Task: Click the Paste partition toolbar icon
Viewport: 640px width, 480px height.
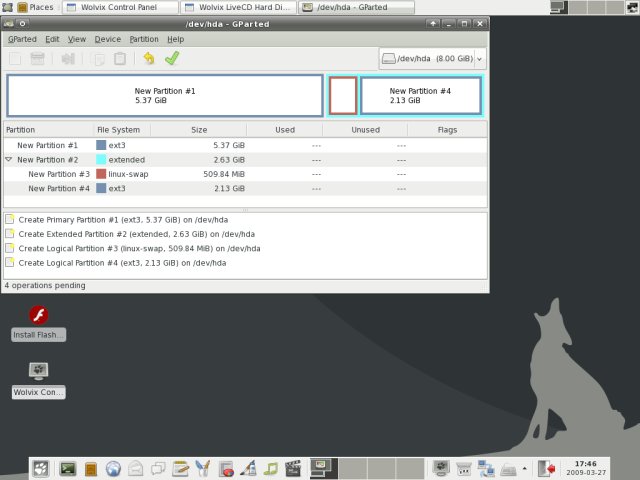Action: [x=120, y=59]
